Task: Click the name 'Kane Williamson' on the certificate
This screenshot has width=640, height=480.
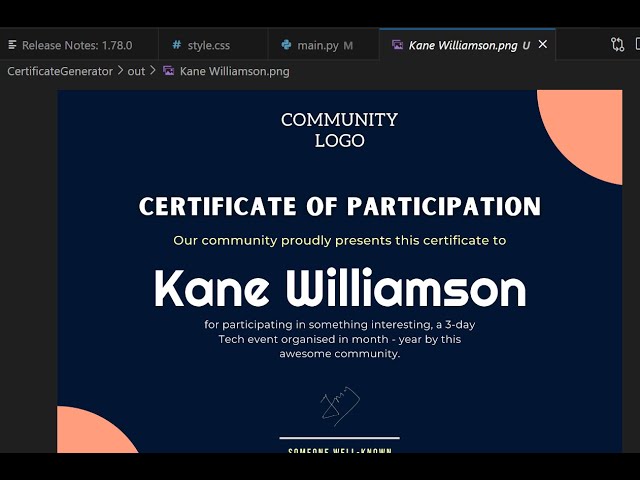Action: pos(340,288)
